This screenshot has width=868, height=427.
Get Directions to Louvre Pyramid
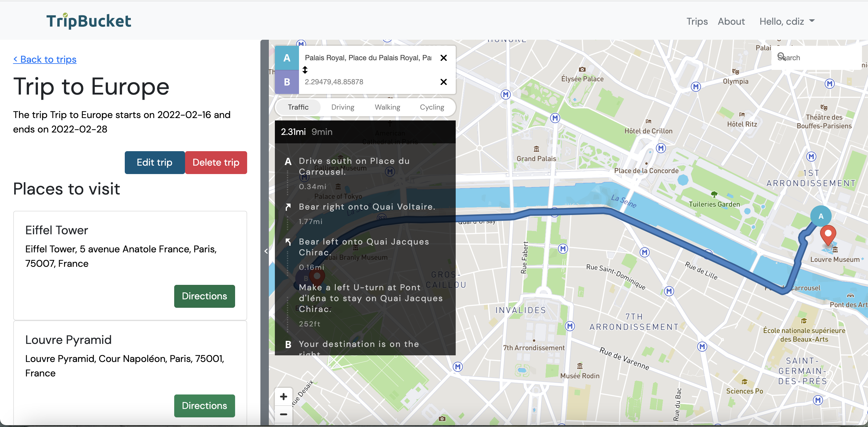204,405
